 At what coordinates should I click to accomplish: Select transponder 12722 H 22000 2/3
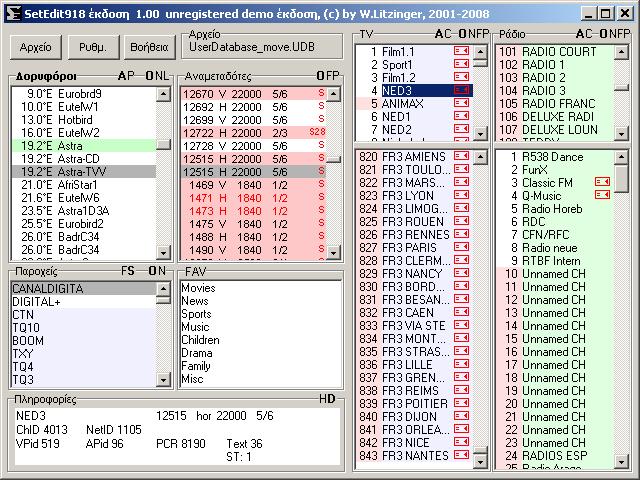point(253,133)
